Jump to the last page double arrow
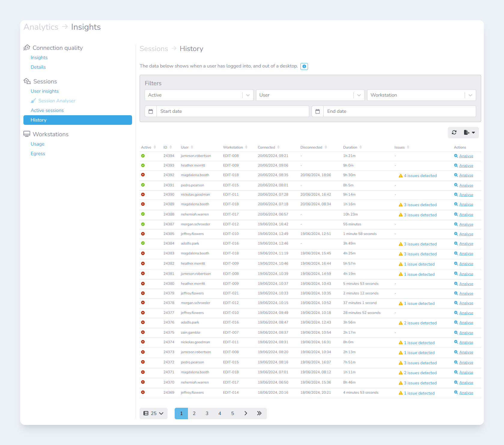This screenshot has width=504, height=445. [x=259, y=413]
